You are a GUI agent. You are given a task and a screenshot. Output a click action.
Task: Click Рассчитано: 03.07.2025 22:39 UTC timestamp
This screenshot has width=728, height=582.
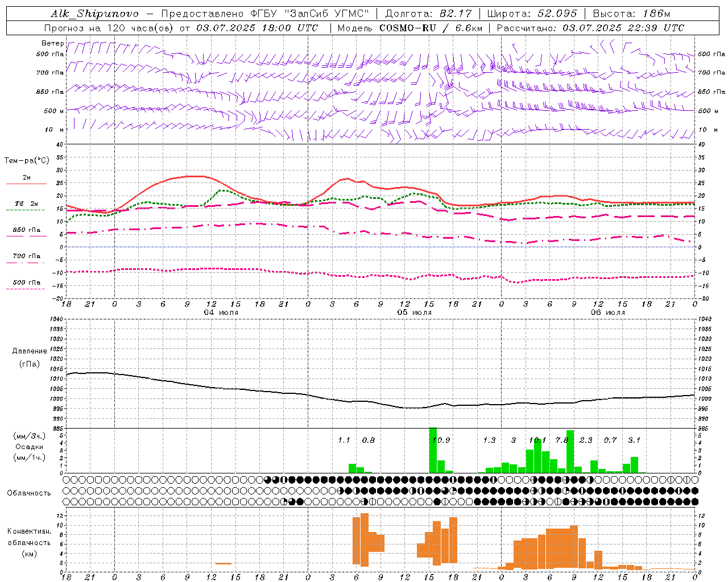point(590,28)
